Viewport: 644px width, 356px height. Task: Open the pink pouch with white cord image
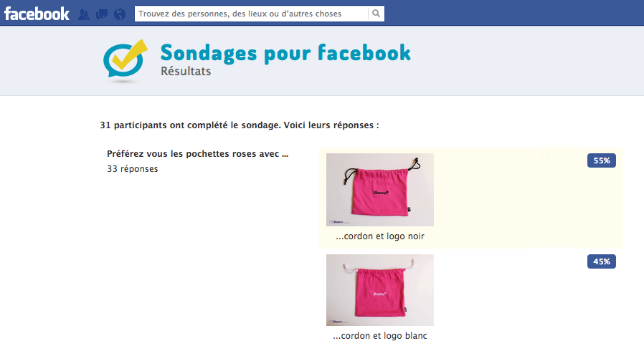click(x=380, y=290)
